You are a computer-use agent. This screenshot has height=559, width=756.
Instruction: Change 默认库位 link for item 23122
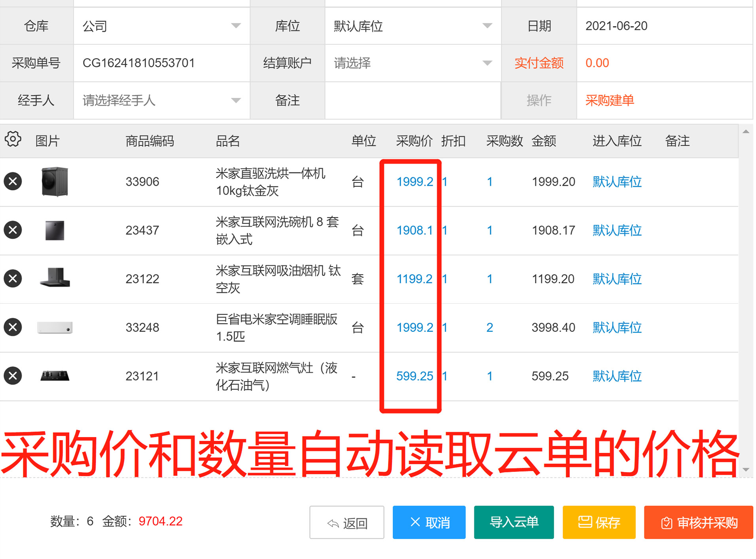(617, 279)
